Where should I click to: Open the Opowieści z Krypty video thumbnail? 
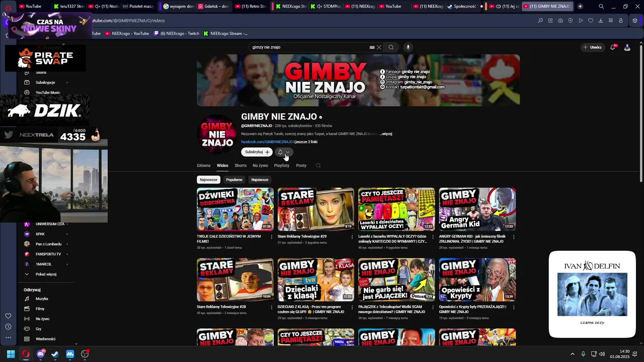point(477,280)
